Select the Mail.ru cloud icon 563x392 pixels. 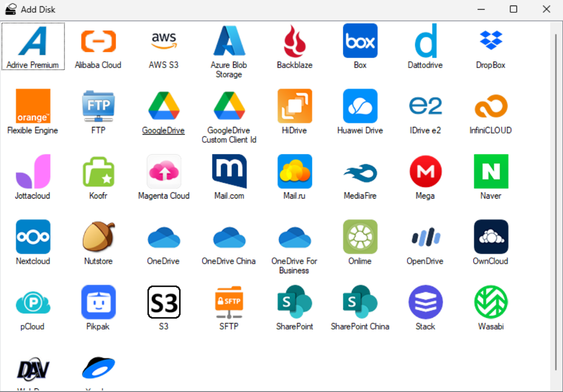tap(295, 171)
